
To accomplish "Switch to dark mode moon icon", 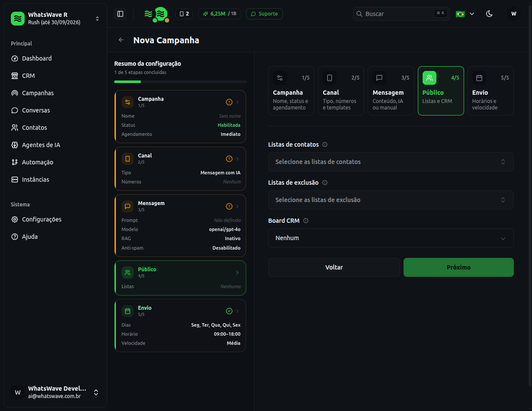I will coord(489,14).
